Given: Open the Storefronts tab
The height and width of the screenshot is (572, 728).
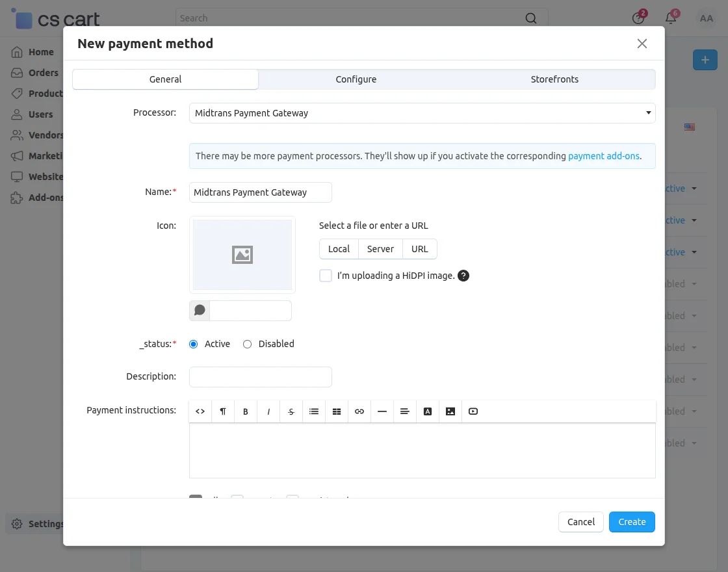Looking at the screenshot, I should pyautogui.click(x=554, y=79).
